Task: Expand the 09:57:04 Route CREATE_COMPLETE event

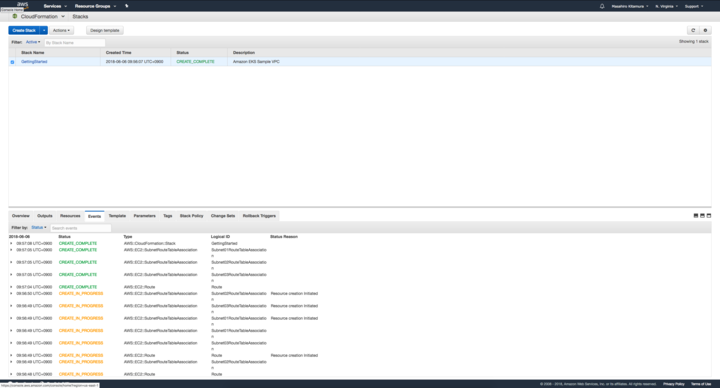Action: tap(11, 287)
